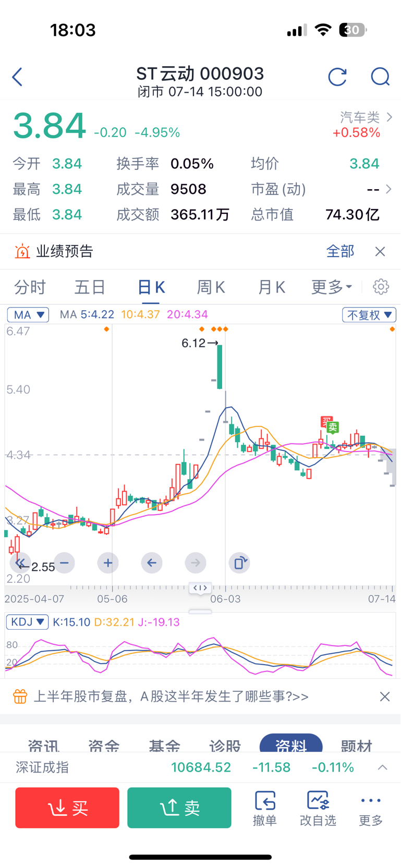Switch to the 分时 tab
Image resolution: width=401 pixels, height=868 pixels.
[x=30, y=287]
